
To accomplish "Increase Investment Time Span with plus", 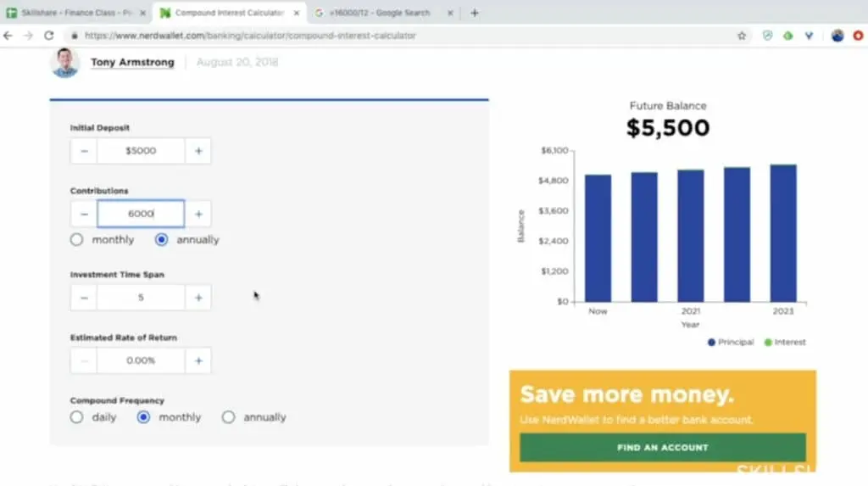I will point(198,298).
